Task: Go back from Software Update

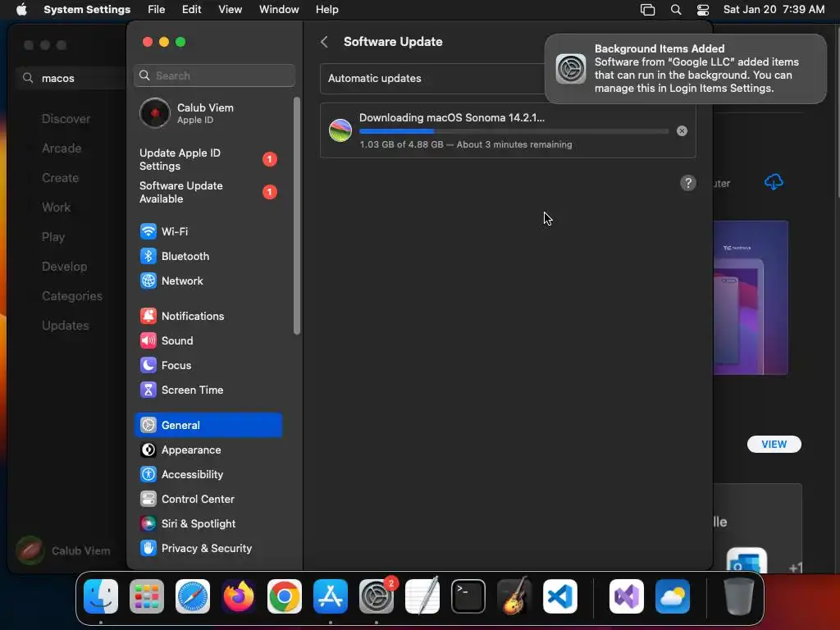Action: point(324,42)
